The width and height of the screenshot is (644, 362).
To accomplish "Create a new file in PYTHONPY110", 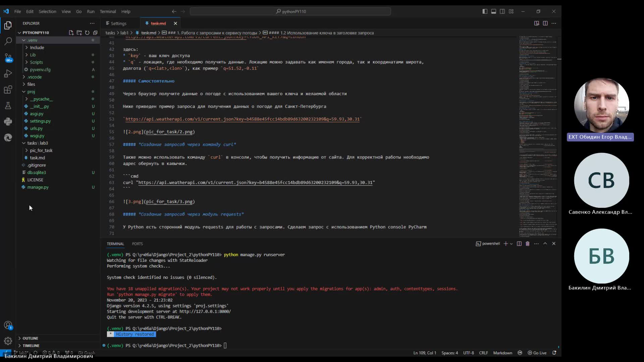I will tap(71, 33).
